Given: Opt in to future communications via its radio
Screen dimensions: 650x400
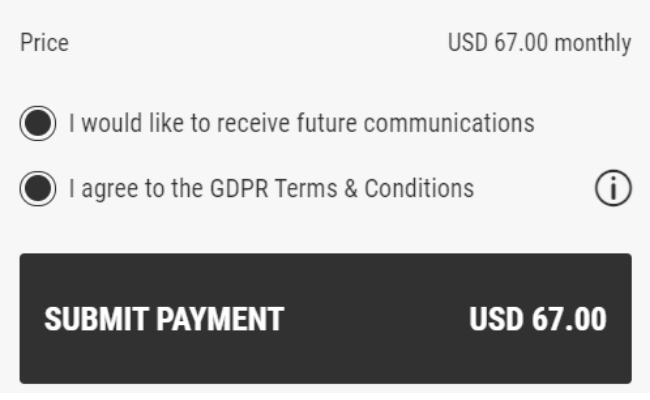Looking at the screenshot, I should (38, 124).
